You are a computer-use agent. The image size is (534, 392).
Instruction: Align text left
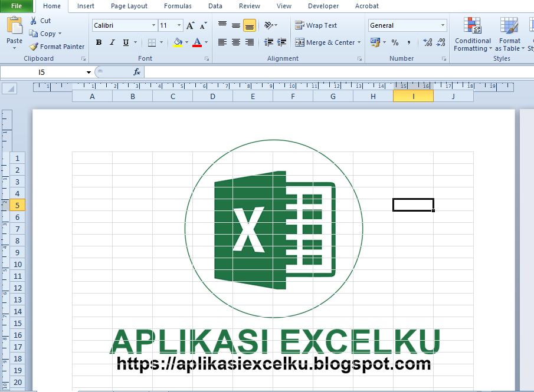pyautogui.click(x=222, y=42)
